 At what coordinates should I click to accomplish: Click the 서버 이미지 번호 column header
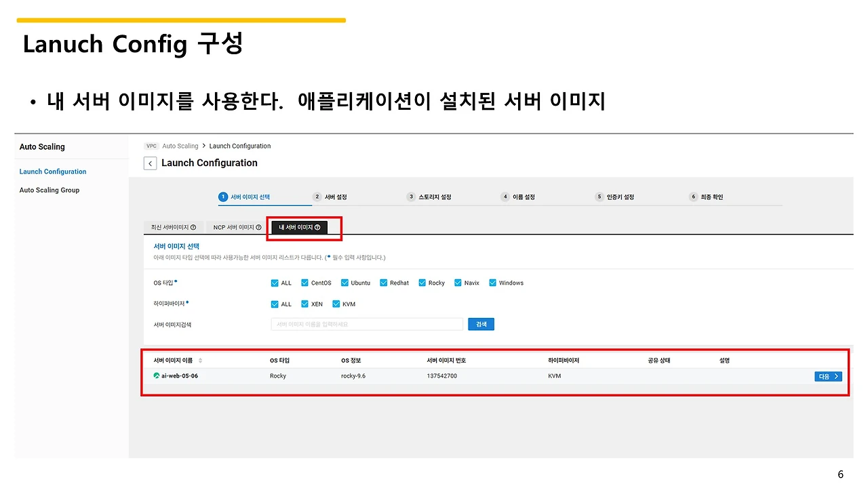446,361
